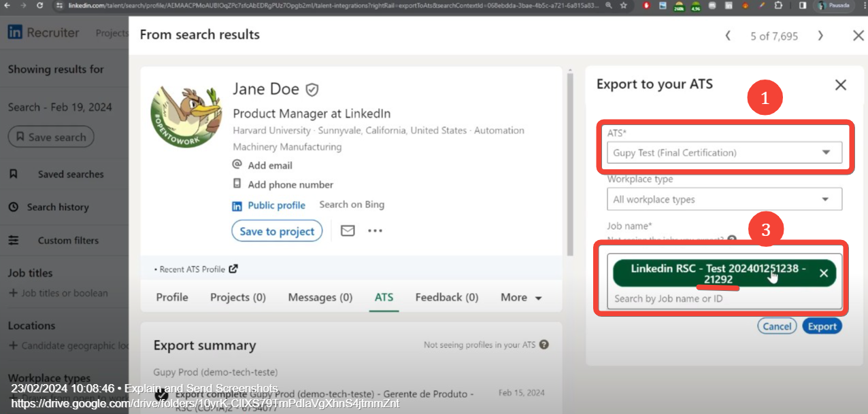Select the ATS tab
The image size is (868, 414).
pos(384,297)
